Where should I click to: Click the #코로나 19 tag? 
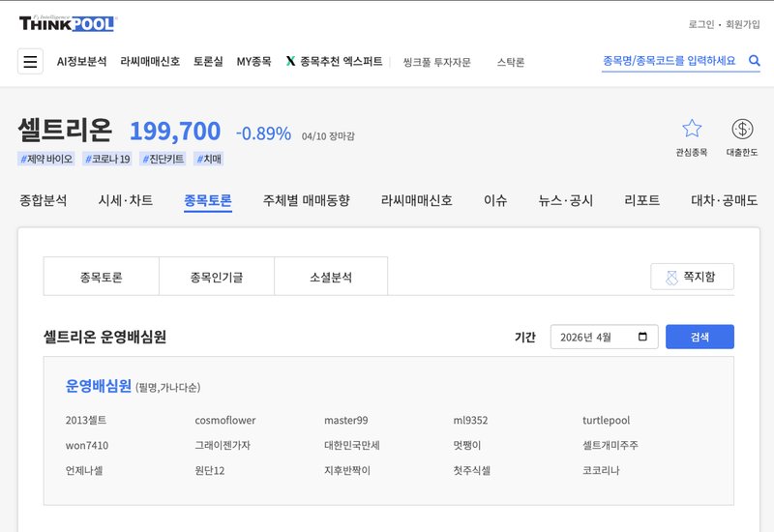coord(107,159)
